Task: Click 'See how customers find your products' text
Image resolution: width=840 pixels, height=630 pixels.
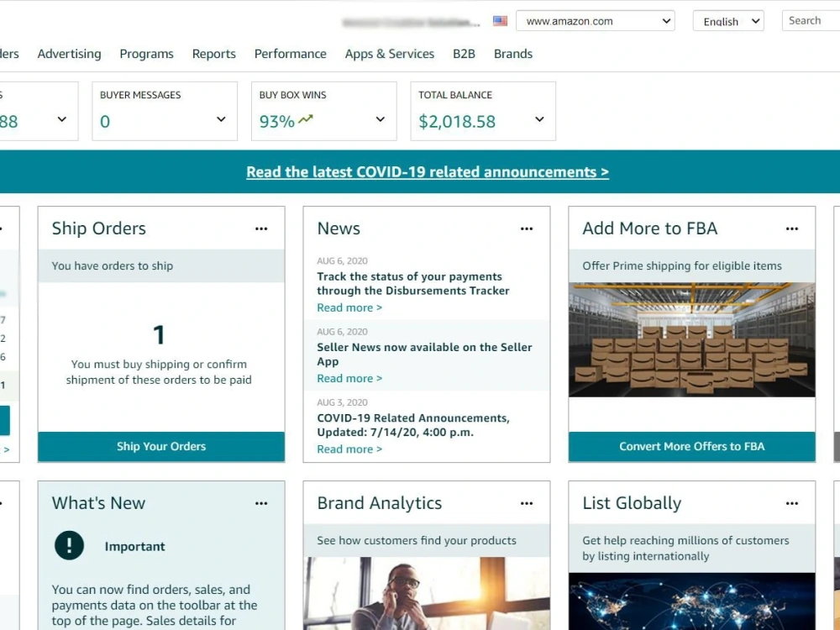Action: pyautogui.click(x=417, y=540)
